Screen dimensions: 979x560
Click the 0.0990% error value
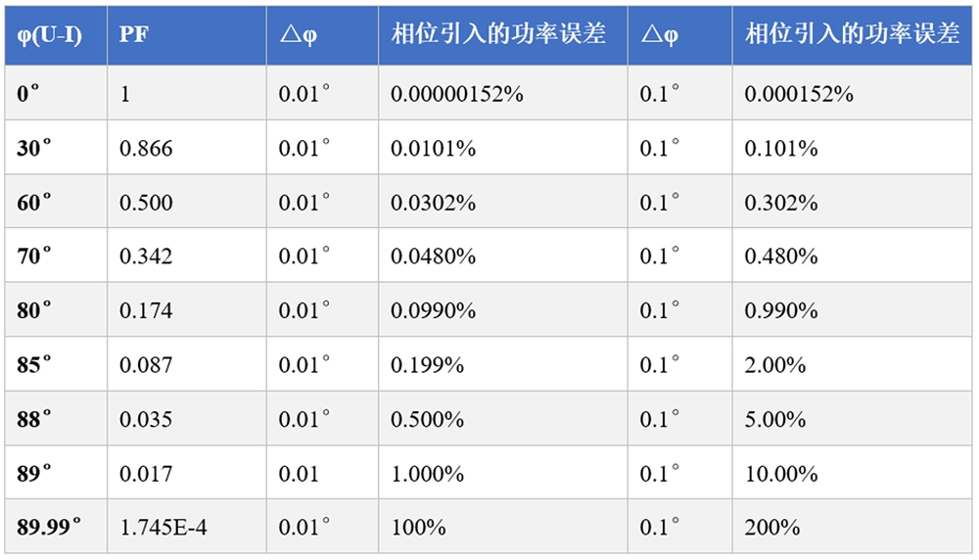click(x=434, y=311)
